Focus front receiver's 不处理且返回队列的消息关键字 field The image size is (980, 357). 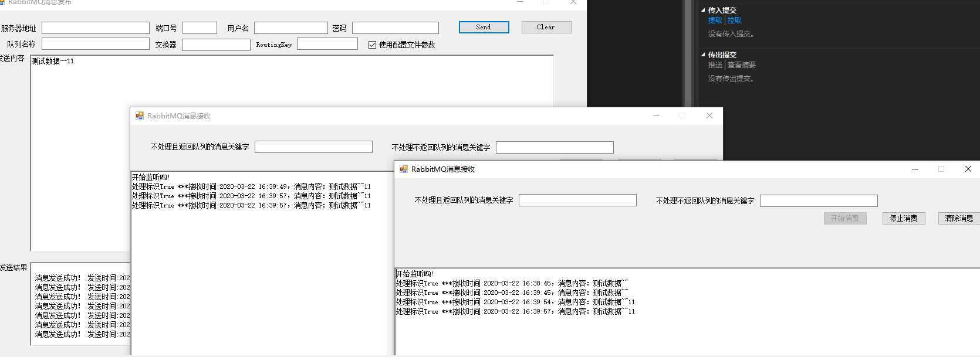pos(577,200)
